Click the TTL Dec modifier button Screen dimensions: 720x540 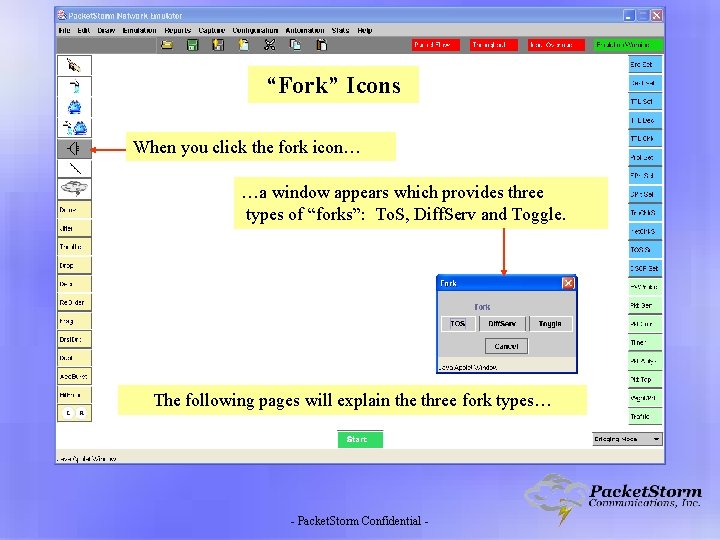tap(645, 120)
